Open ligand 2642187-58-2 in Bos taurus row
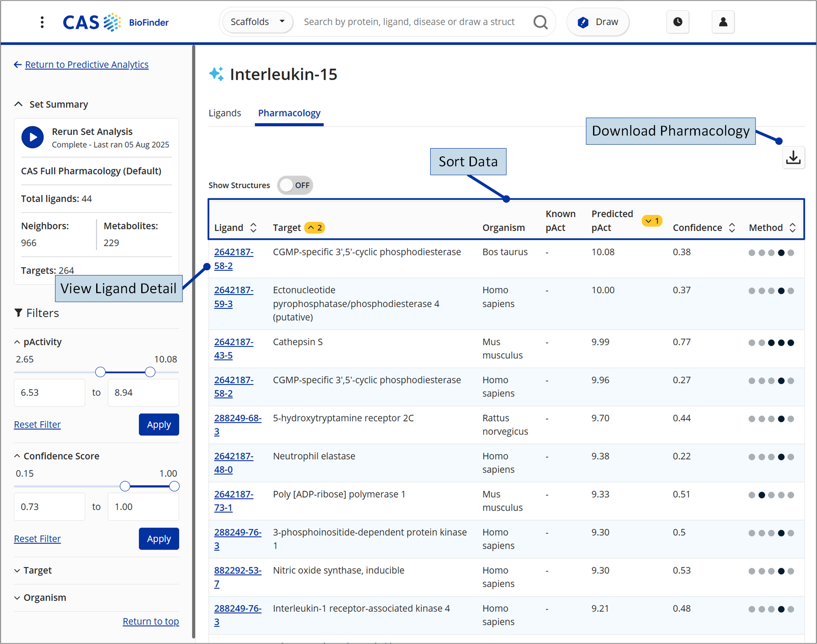The width and height of the screenshot is (817, 644). [233, 259]
